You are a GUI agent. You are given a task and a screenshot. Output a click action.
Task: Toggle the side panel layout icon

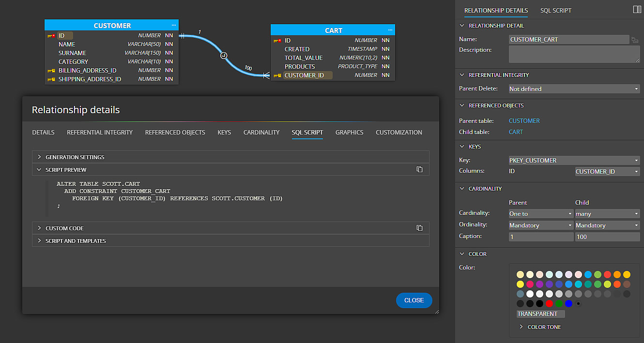coord(637,10)
